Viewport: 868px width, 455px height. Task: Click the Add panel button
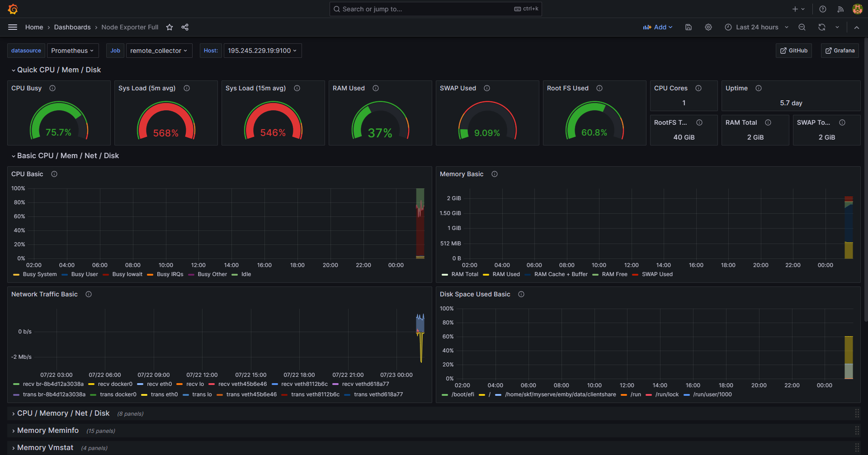[658, 27]
